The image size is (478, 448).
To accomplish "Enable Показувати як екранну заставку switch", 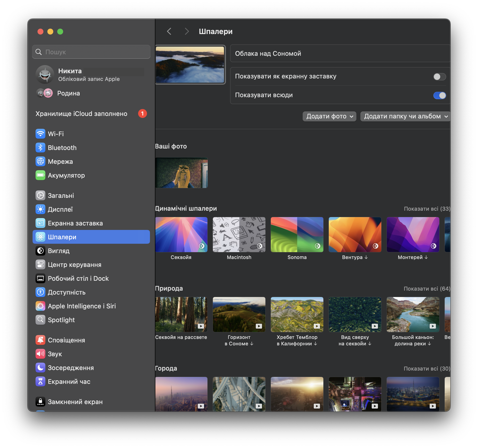I will 439,77.
